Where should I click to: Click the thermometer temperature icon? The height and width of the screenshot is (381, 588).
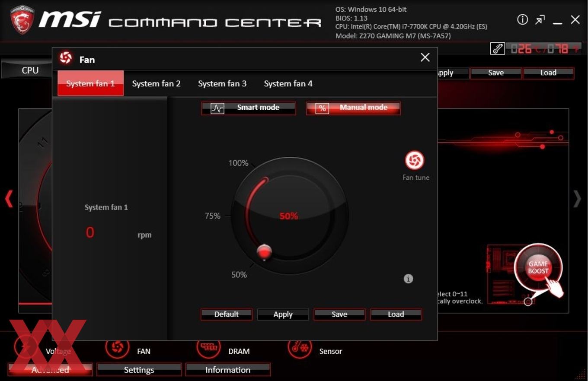click(x=498, y=49)
